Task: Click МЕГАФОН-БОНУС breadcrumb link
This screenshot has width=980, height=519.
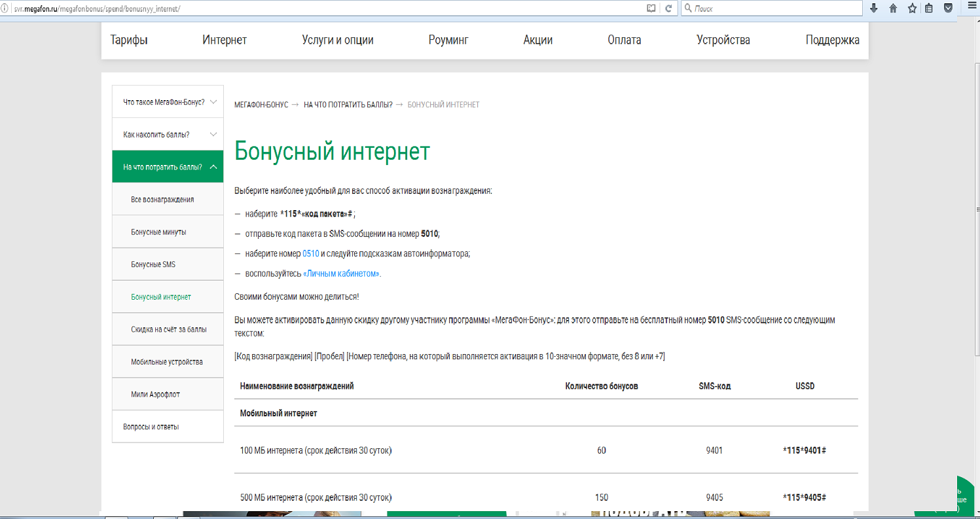Action: tap(261, 105)
